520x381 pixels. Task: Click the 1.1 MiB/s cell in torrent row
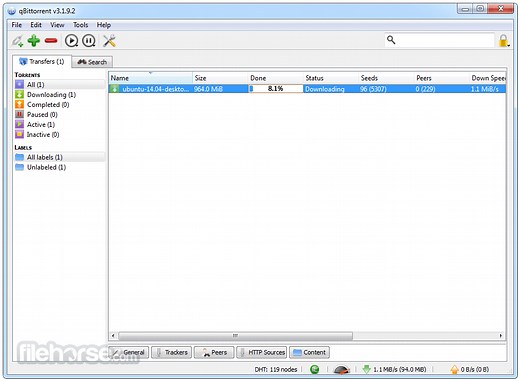coord(485,89)
